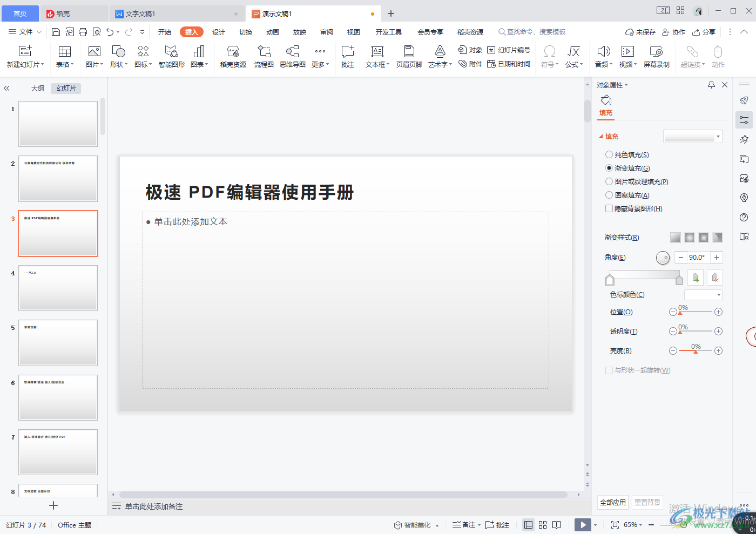Open the zoom 65% dropdown
The width and height of the screenshot is (756, 534).
point(633,525)
